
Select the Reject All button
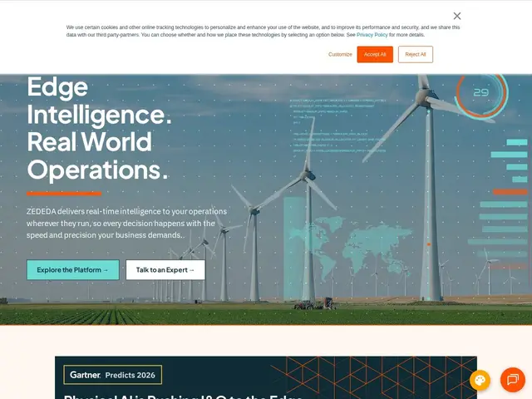coord(416,54)
